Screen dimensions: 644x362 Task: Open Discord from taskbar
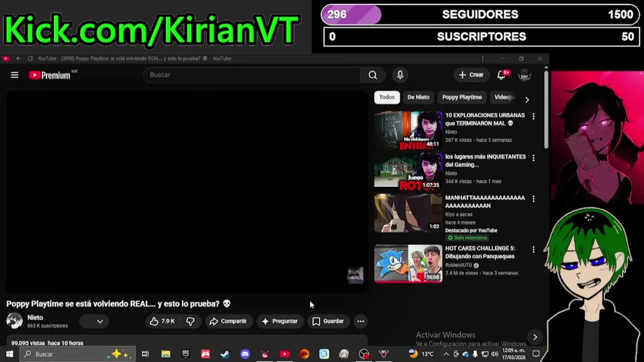245,354
